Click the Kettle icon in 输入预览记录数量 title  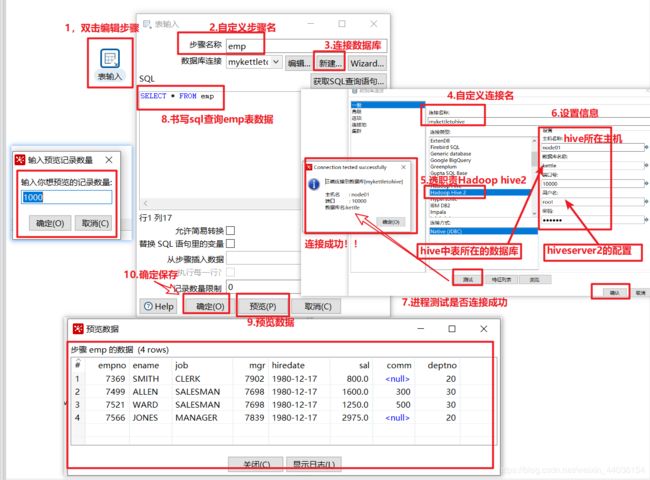point(19,160)
